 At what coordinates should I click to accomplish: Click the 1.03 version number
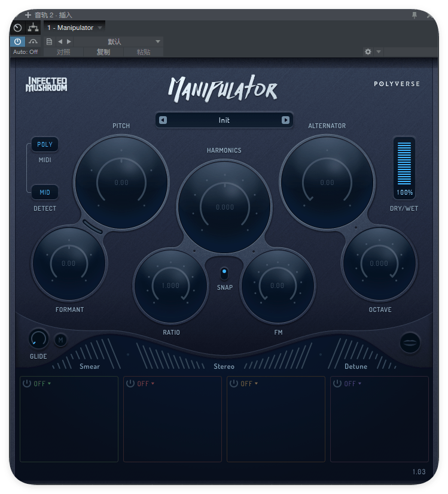[x=419, y=472]
